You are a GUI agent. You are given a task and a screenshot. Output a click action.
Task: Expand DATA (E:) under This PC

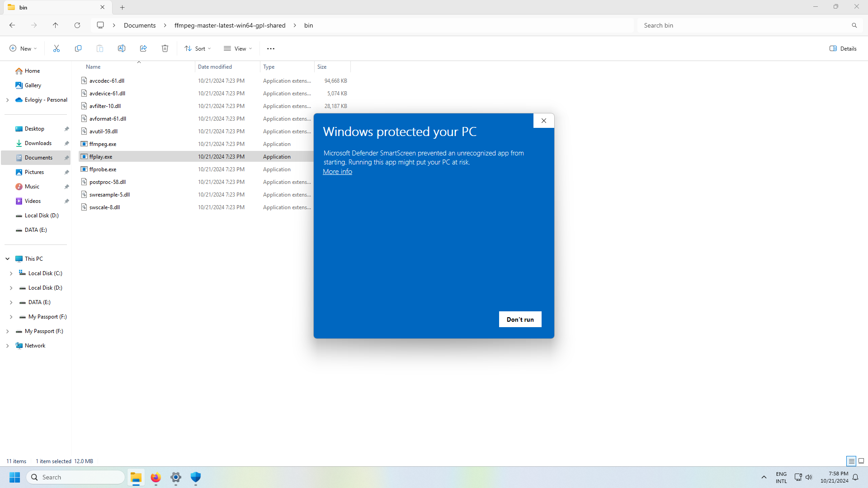[x=11, y=302]
